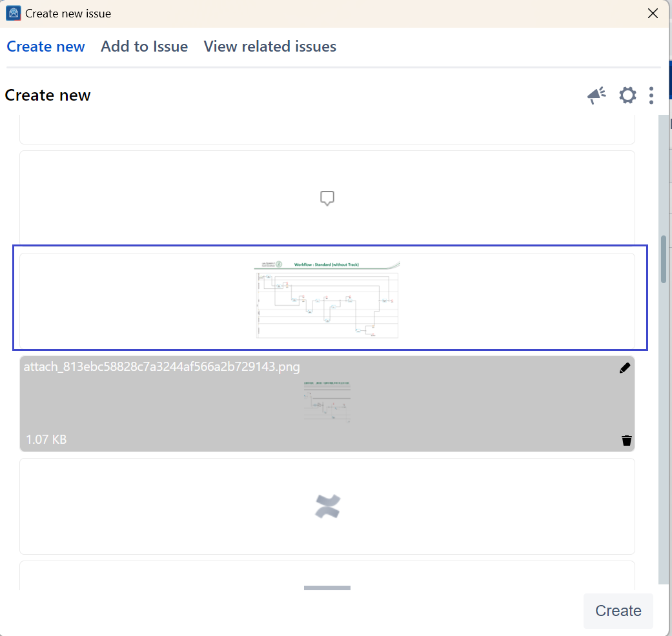Delete attachment with the trash icon
Image resolution: width=672 pixels, height=636 pixels.
(626, 441)
